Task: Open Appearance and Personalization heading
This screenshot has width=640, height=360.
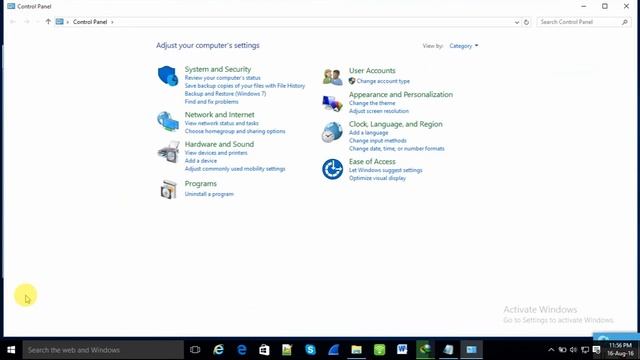Action: [x=400, y=94]
